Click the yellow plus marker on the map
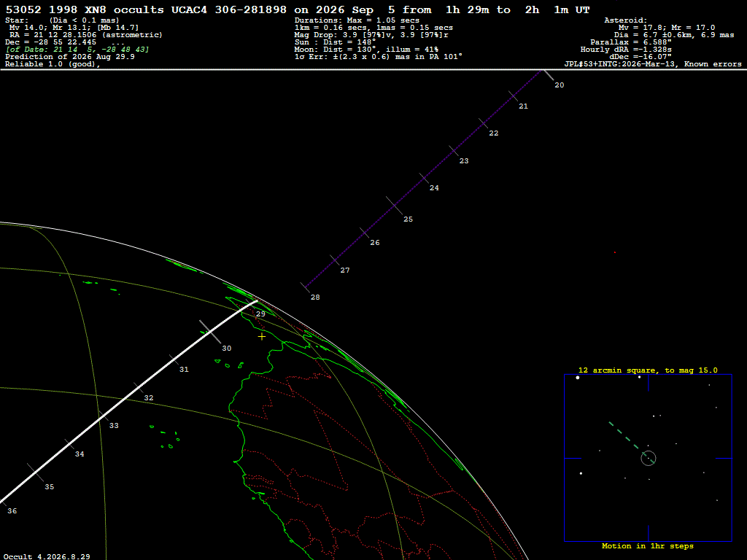Viewport: 747px width, 560px height. point(262,337)
